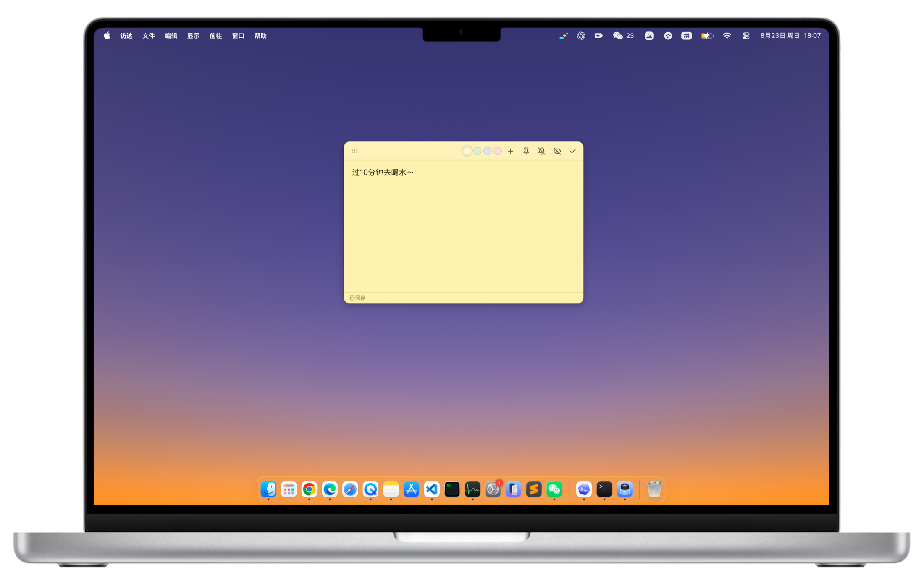924x583 pixels.
Task: Open Activity Monitor from the Dock
Action: (472, 489)
